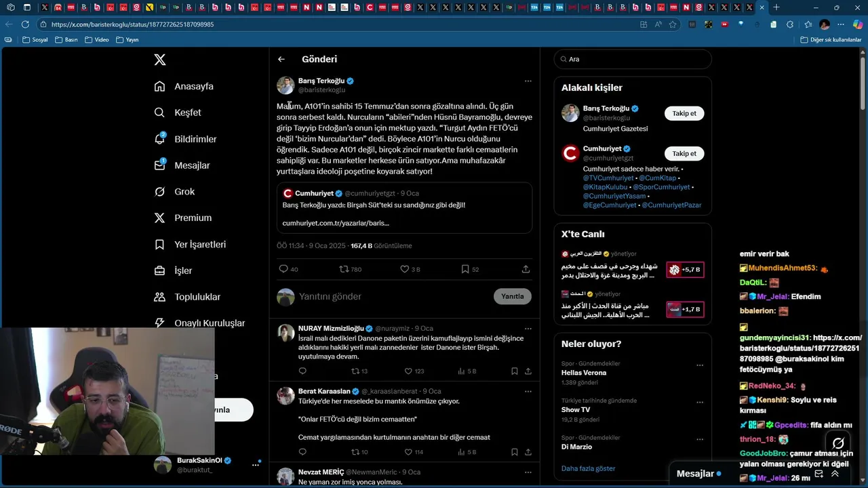Bookmark the main post with 52 saves

tap(465, 269)
